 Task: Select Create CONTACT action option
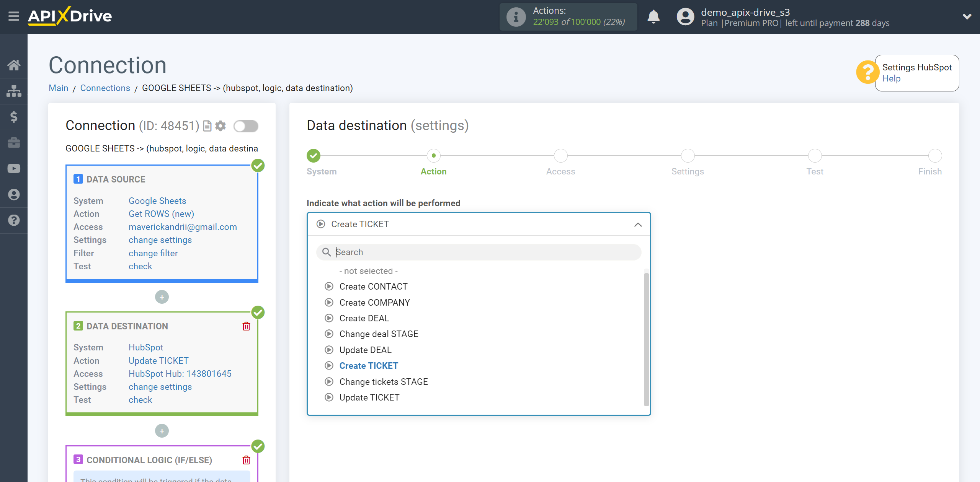(x=373, y=287)
